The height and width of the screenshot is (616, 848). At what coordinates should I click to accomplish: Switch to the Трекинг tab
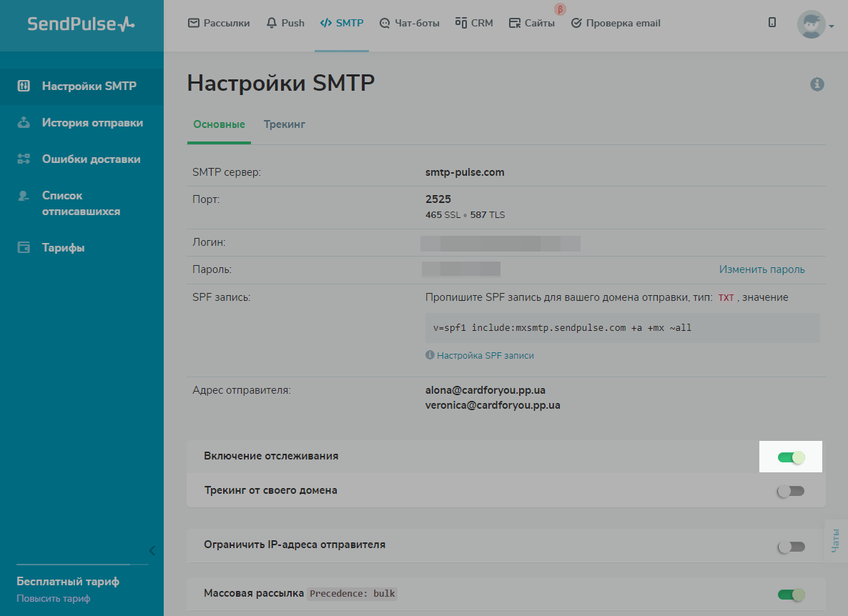tap(284, 124)
